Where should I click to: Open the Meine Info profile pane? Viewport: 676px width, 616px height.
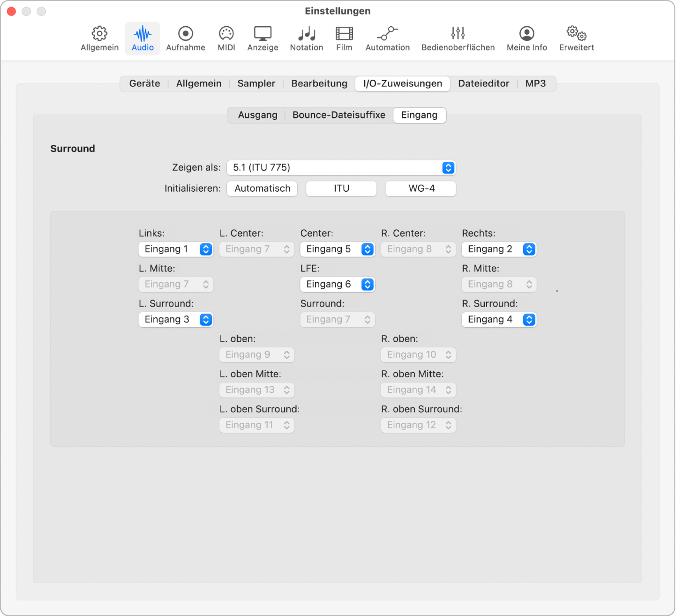(x=527, y=38)
